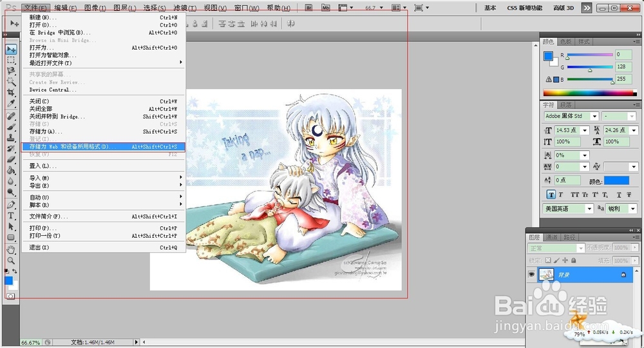644x348 pixels.
Task: Choose 退出(X) to quit Photoshop
Action: point(103,247)
